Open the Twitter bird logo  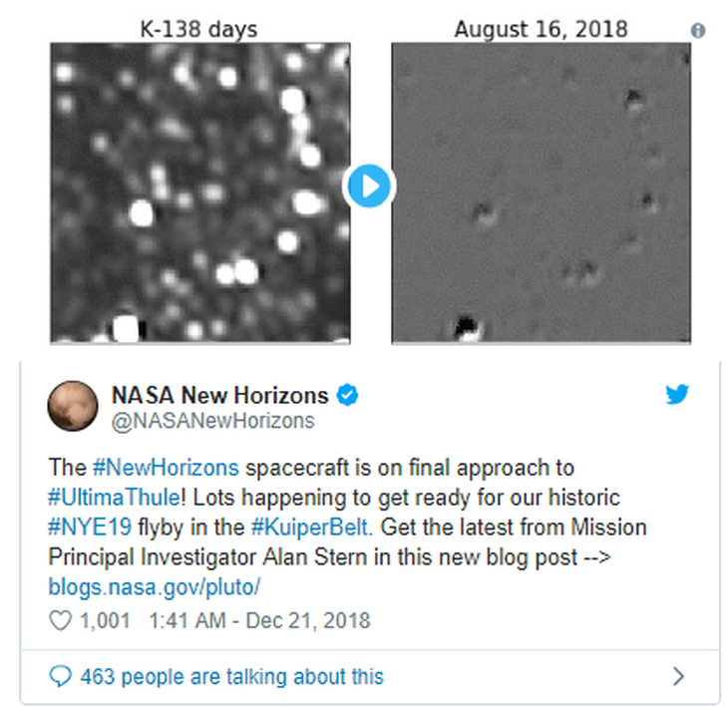[677, 395]
